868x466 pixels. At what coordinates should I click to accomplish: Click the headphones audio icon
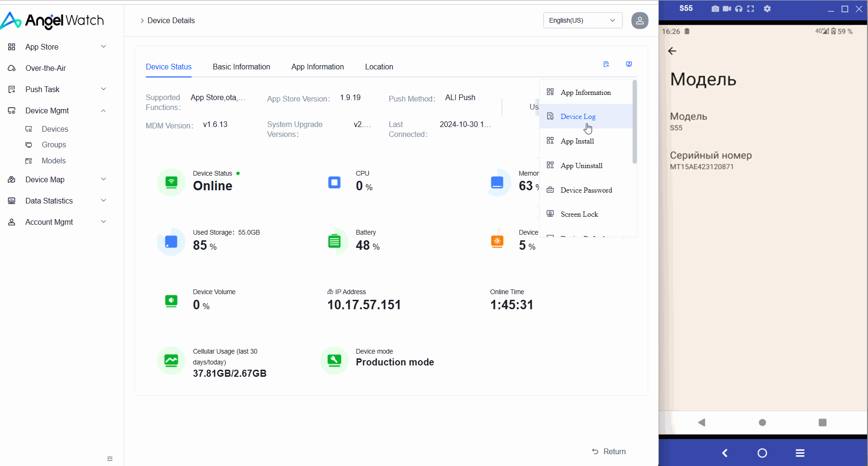[x=739, y=9]
